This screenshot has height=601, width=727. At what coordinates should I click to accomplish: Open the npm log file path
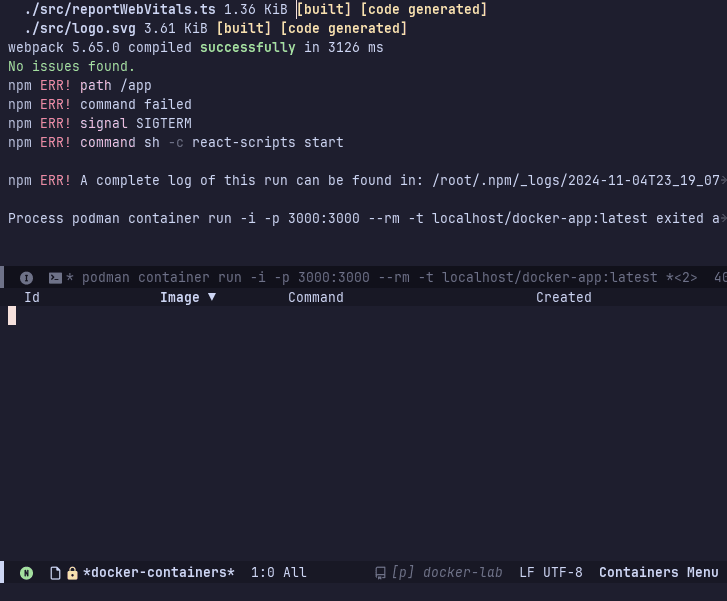[x=576, y=180]
